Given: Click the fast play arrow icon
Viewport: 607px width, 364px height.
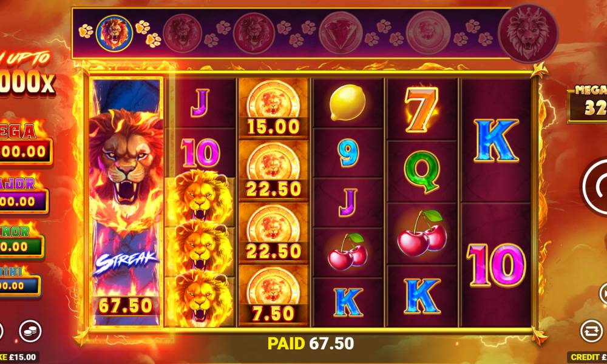Looking at the screenshot, I should [x=603, y=294].
